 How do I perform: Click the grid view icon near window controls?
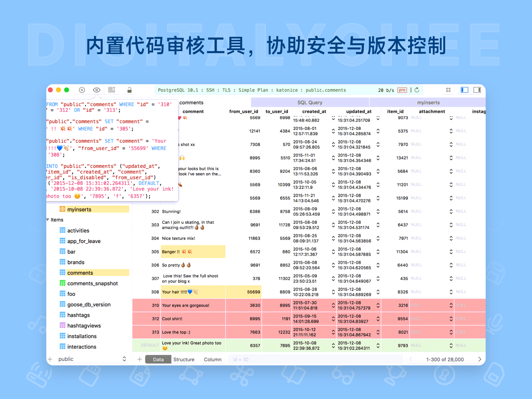coord(448,90)
